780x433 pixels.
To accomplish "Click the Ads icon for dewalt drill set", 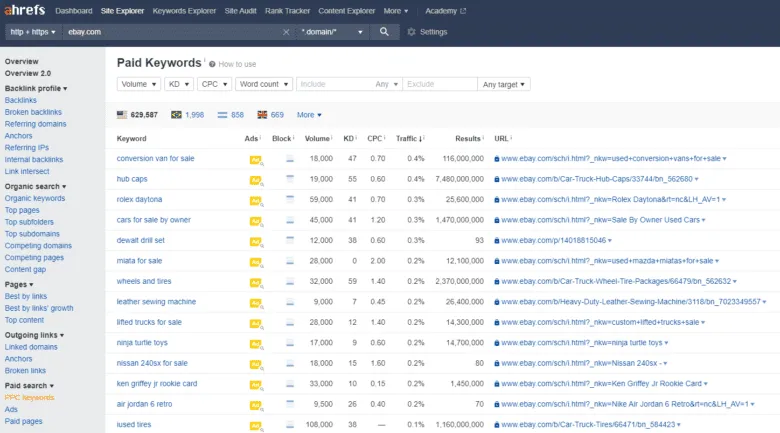I will [256, 242].
